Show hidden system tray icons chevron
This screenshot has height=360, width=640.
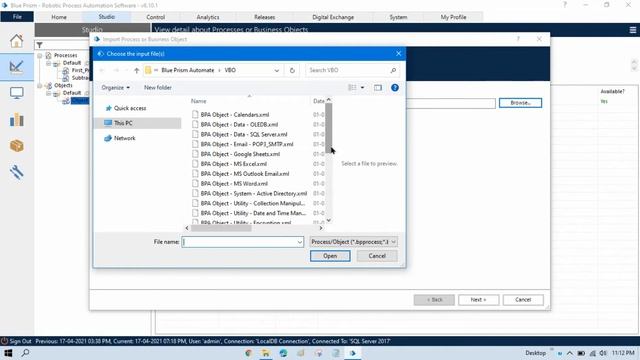point(570,353)
